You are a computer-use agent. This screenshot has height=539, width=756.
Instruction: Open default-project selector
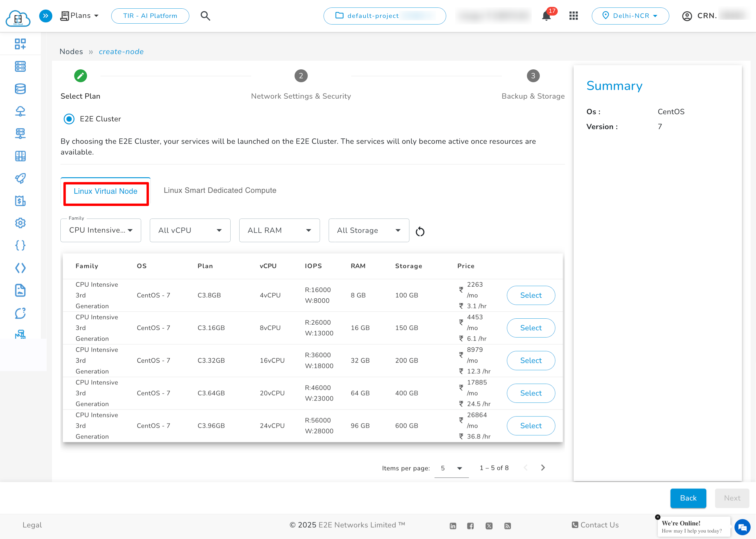click(x=385, y=16)
